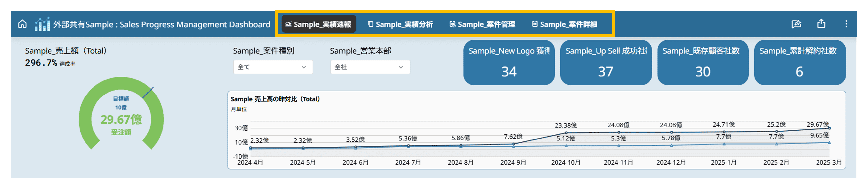Viewport: 868px width, 190px height.
Task: Click the dashboard bar chart logo icon
Action: 42,24
